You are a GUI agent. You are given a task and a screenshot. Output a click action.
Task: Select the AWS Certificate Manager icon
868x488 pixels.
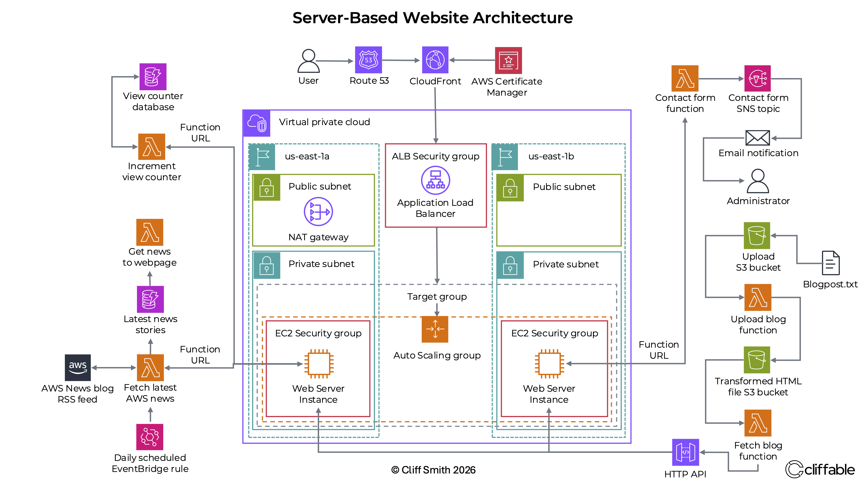(x=508, y=60)
